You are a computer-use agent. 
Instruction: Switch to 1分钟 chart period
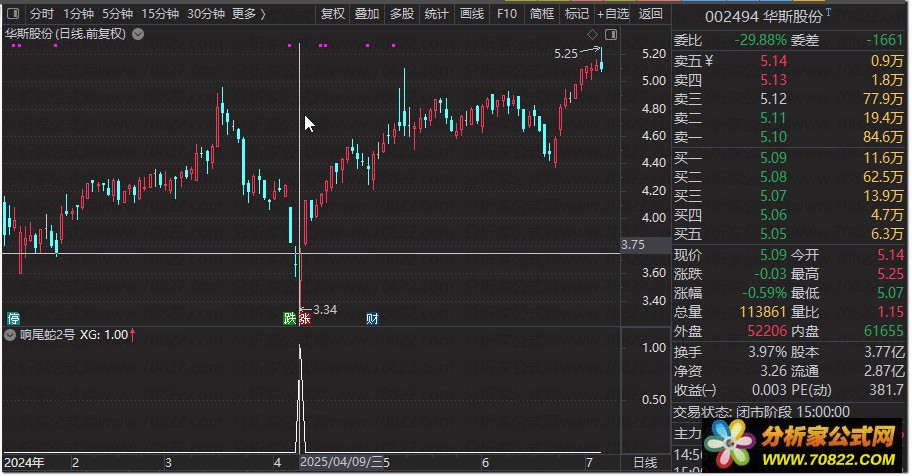(x=79, y=13)
